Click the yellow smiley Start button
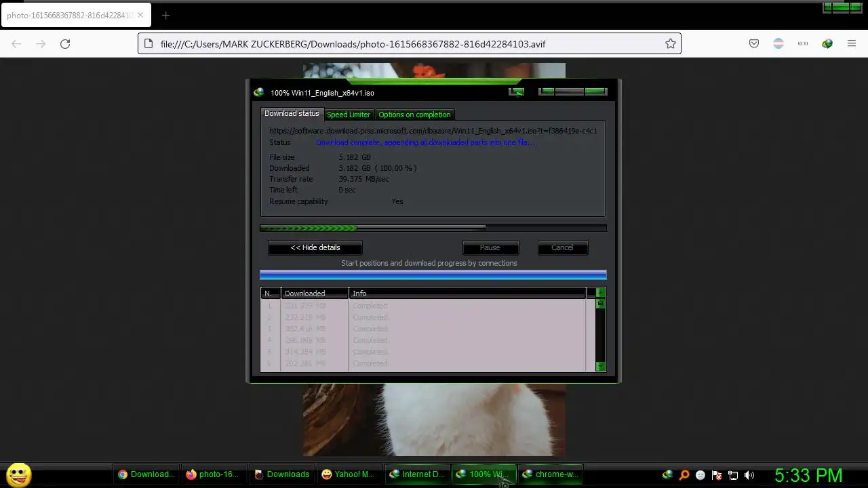Viewport: 868px width, 488px height. (19, 474)
